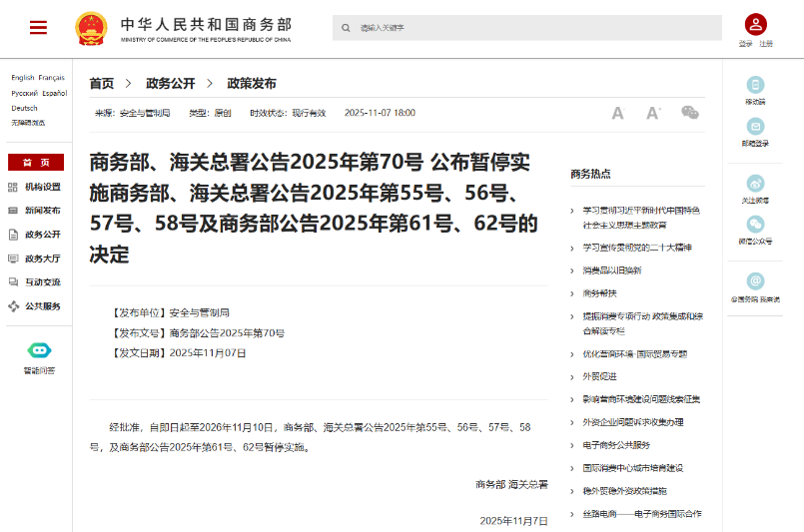Click the 机构设置 grid icon
Screen dimensions: 804x532
(13, 187)
